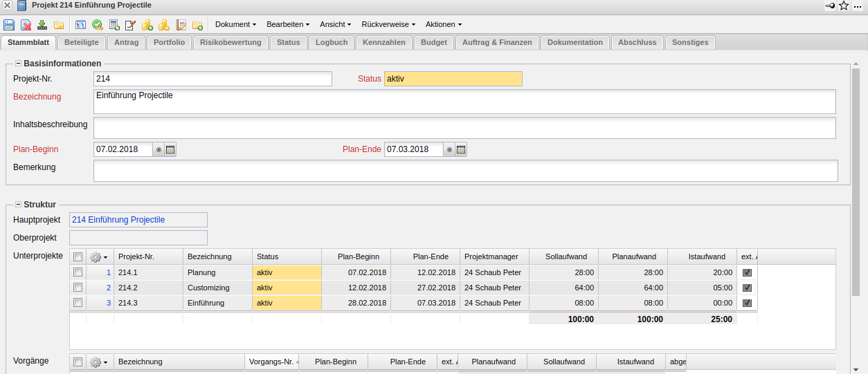Screen dimensions: 868x374
Task: Click into the Inhaltsbeschreibung text field
Action: point(464,128)
